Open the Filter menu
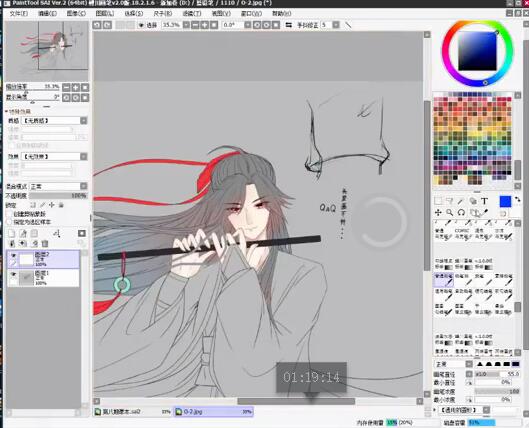The width and height of the screenshot is (529, 428). click(x=192, y=13)
